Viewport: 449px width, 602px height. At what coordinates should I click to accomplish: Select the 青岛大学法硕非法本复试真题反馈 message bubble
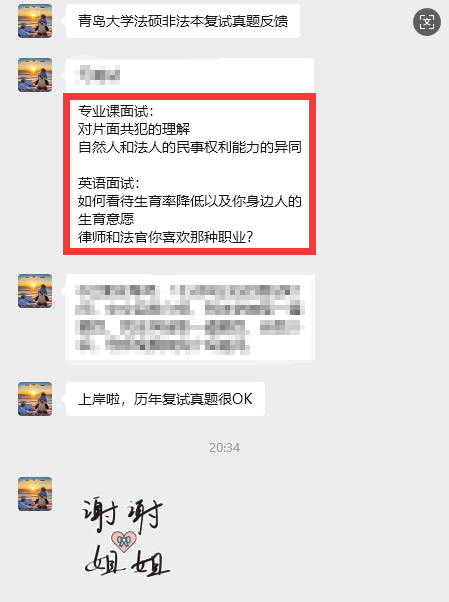(183, 21)
